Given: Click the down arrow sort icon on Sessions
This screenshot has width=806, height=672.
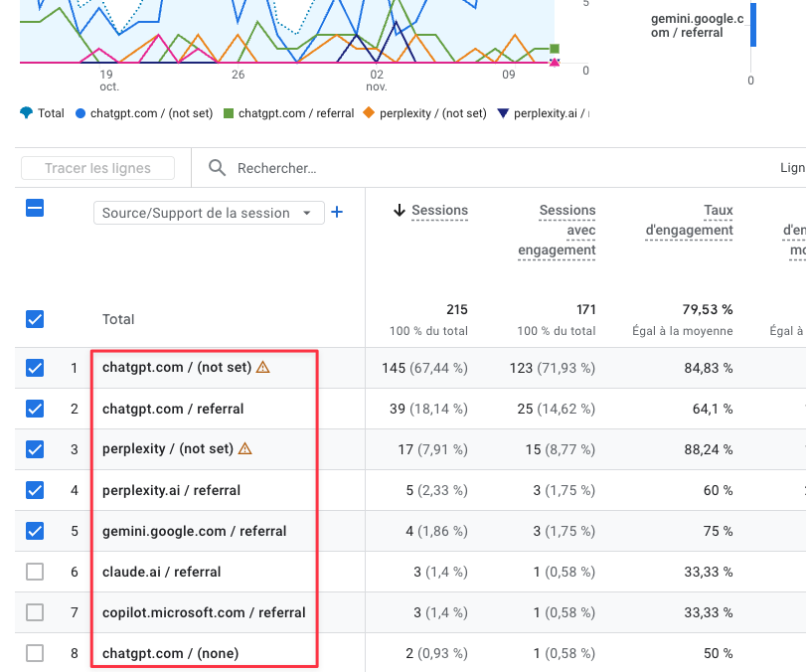Looking at the screenshot, I should 399,210.
